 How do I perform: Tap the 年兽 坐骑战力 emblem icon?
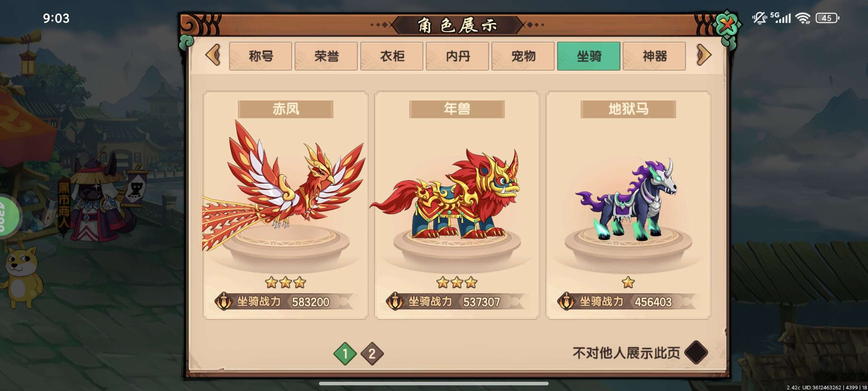[395, 301]
